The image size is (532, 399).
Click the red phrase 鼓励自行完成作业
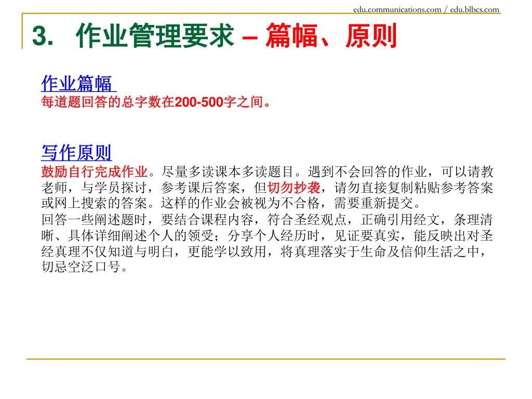point(95,171)
